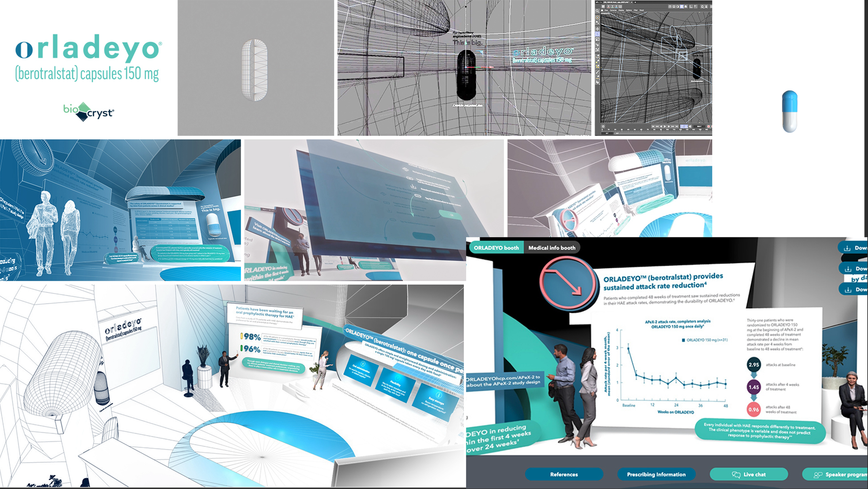This screenshot has height=489, width=868.
Task: Click the download arrow icon on the top Download button
Action: point(848,248)
